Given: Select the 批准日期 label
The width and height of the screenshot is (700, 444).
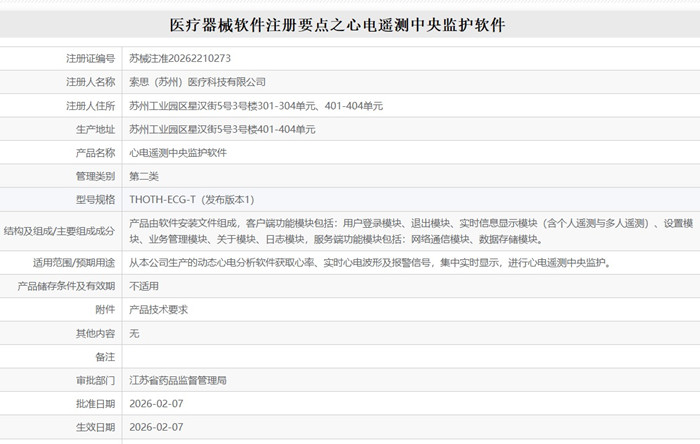Looking at the screenshot, I should point(96,404).
